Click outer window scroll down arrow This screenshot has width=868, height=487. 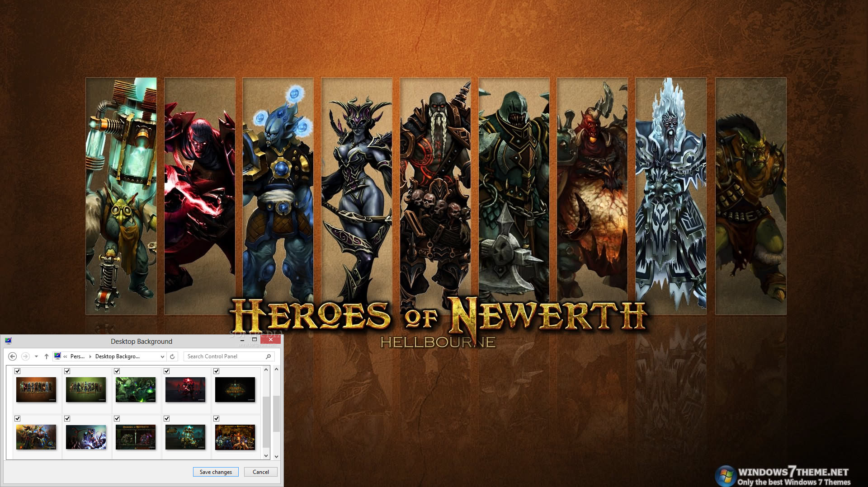(x=276, y=456)
